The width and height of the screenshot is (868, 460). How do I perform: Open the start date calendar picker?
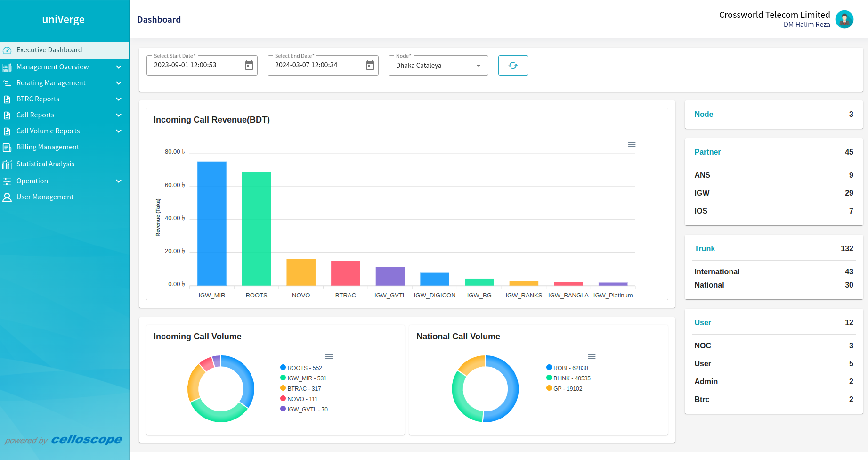click(x=249, y=65)
